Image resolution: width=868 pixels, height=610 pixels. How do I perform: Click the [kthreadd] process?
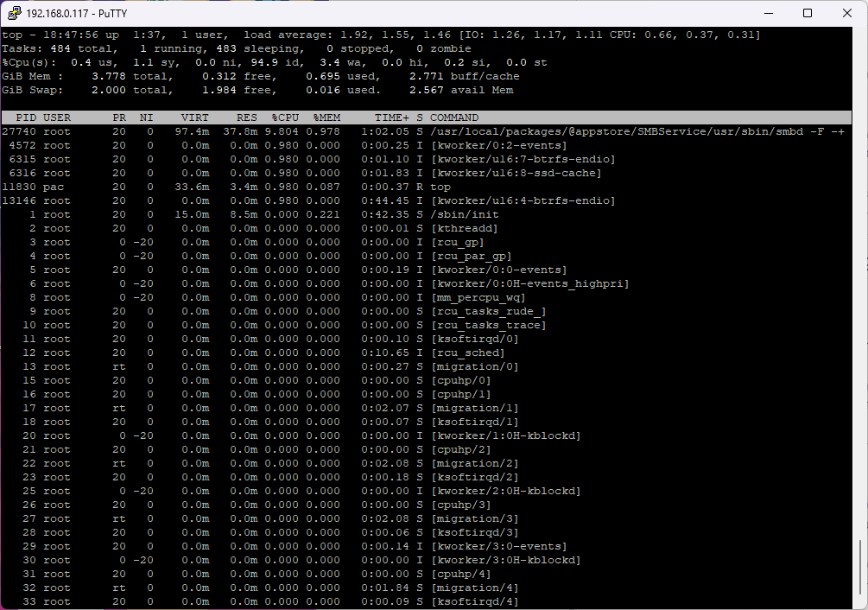pyautogui.click(x=465, y=228)
